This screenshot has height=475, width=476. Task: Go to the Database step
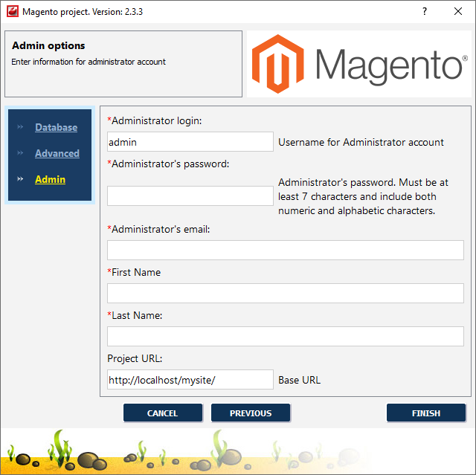click(x=57, y=127)
